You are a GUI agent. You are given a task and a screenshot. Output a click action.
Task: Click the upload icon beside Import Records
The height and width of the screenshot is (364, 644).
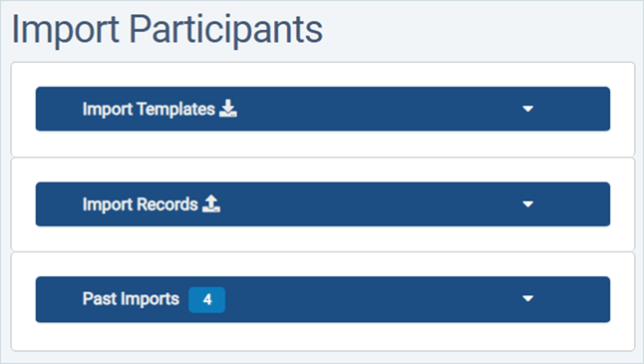(x=211, y=203)
